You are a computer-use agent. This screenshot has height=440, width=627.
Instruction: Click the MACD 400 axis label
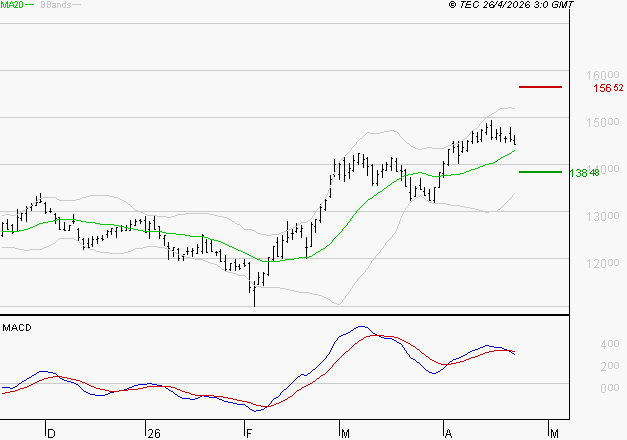pos(609,344)
